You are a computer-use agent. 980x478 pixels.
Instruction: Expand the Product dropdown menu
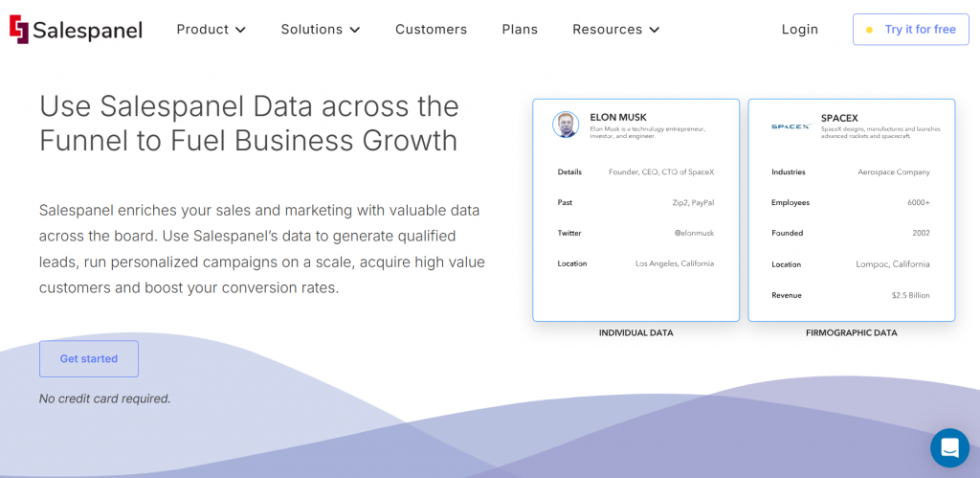tap(211, 30)
